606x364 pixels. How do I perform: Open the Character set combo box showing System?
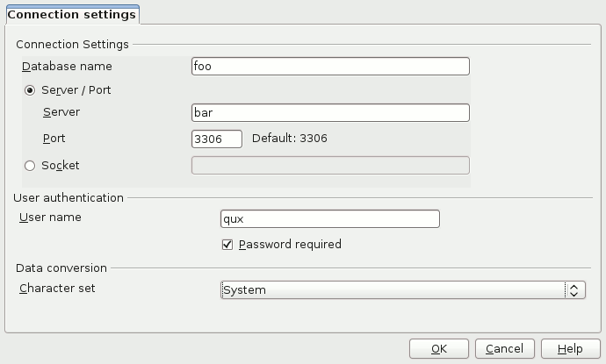[x=391, y=289]
